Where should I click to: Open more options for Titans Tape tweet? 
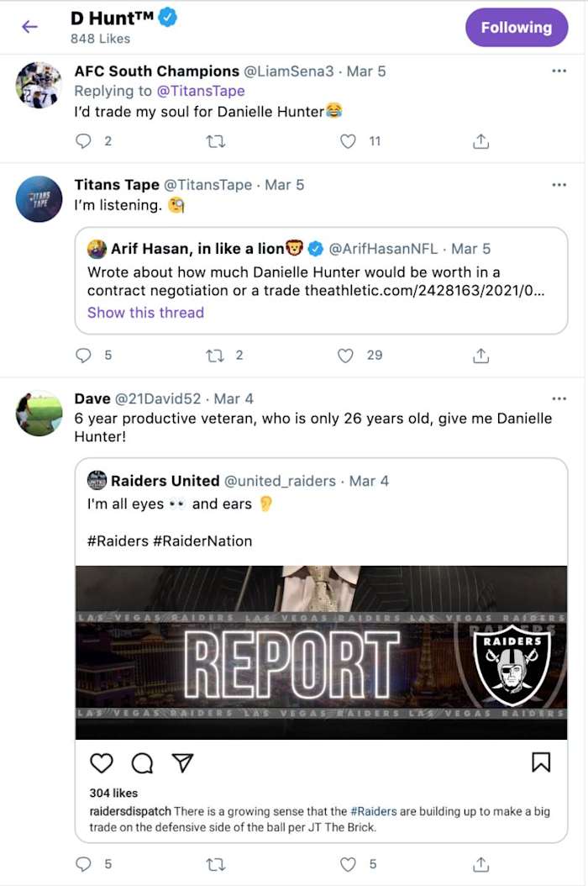(x=559, y=184)
